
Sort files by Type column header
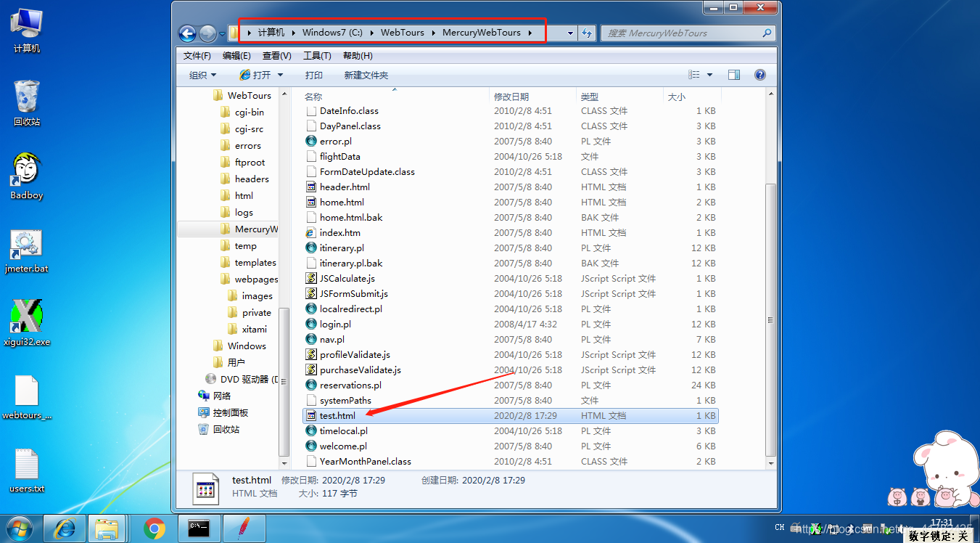point(619,97)
